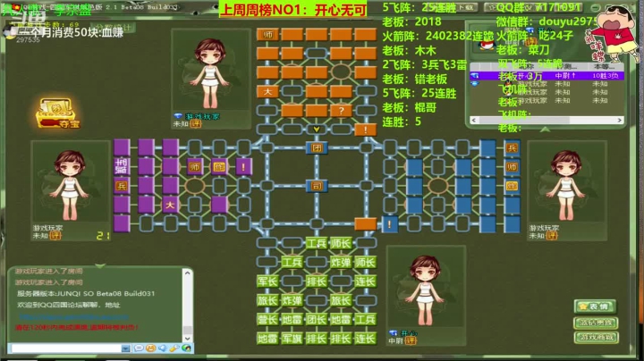This screenshot has height=361, width=644.
Task: Click the orange question mark piece
Action: 341,110
